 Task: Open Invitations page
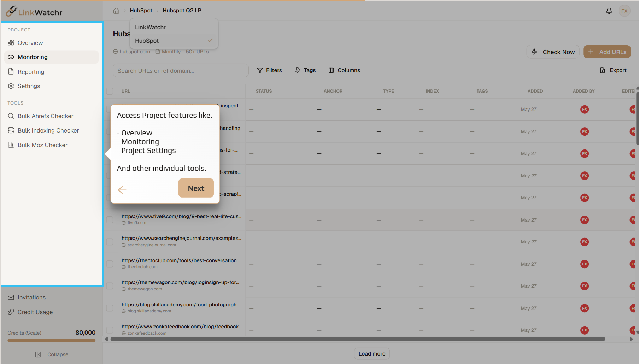(52, 297)
